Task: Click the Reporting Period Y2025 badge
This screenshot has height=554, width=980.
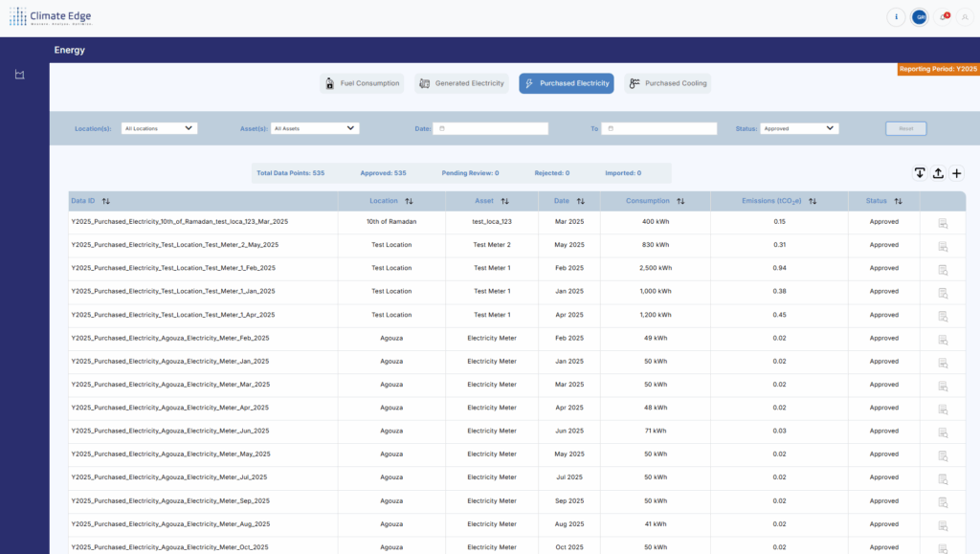Action: click(x=938, y=69)
